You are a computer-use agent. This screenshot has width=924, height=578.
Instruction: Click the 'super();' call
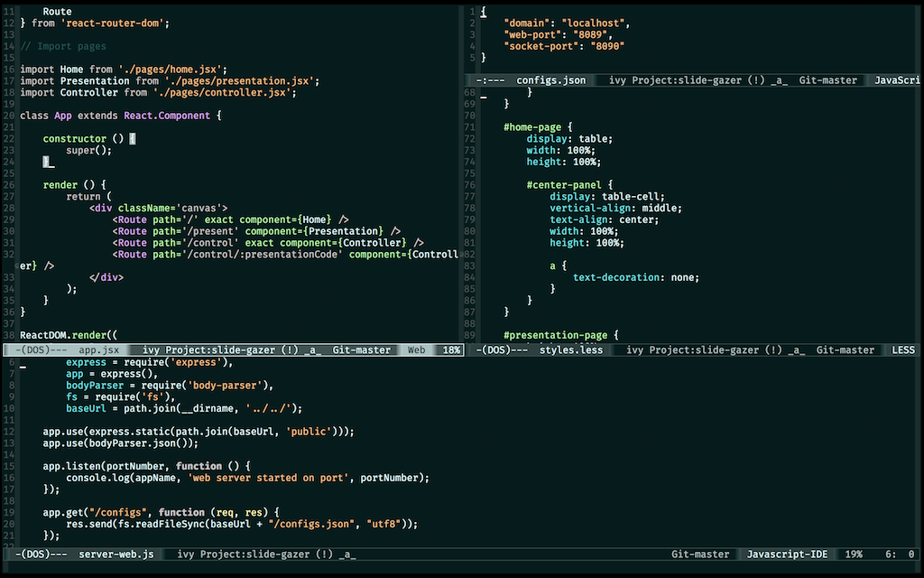[x=89, y=150]
